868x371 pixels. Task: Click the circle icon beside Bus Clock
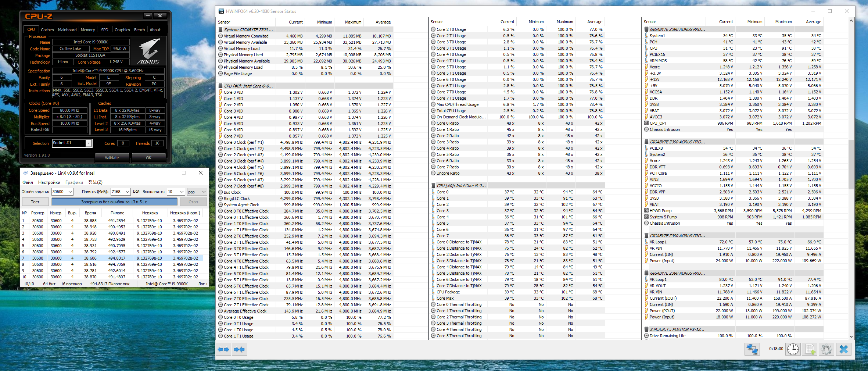click(220, 192)
